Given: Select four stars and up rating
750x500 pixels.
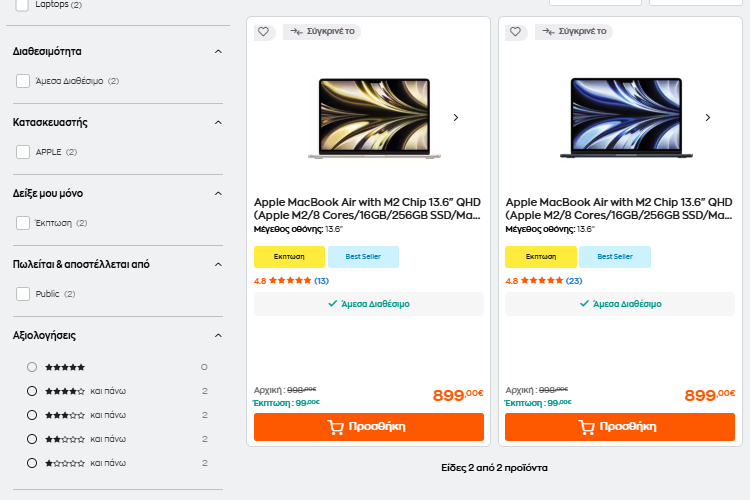Looking at the screenshot, I should click(32, 391).
